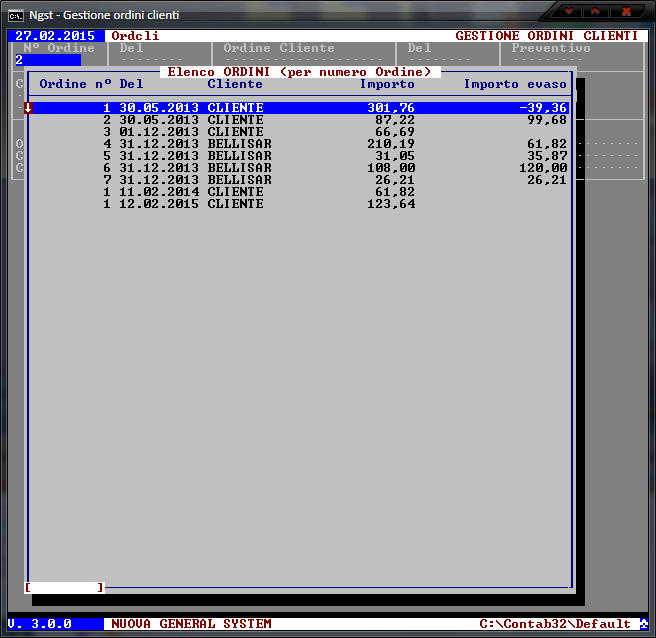Minimize the Ngst window
Image resolution: width=656 pixels, height=638 pixels.
point(569,12)
